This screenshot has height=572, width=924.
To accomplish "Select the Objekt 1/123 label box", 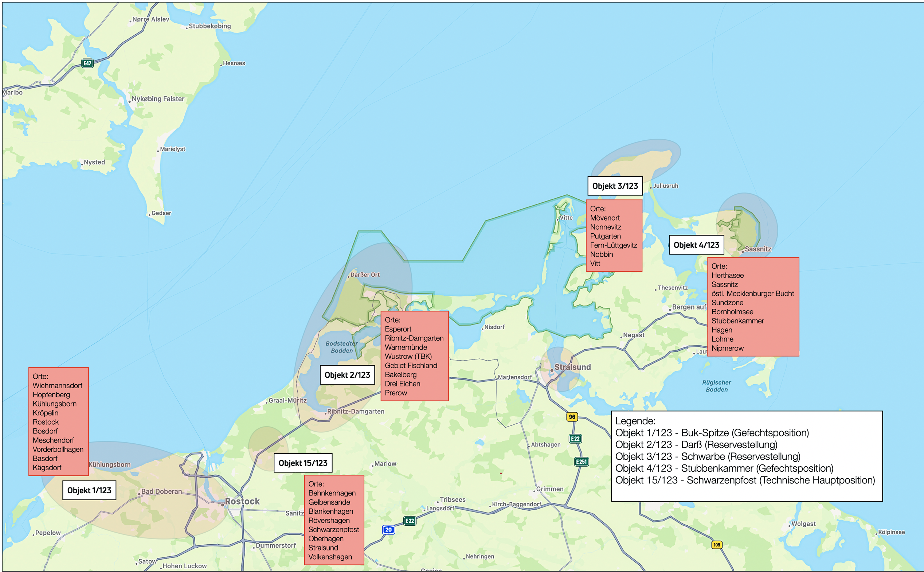I will [x=89, y=490].
